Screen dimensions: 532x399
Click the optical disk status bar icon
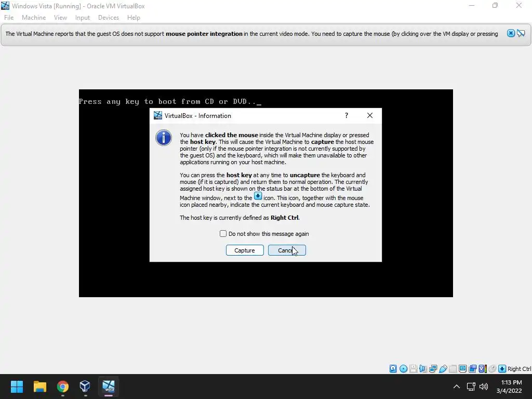403,368
